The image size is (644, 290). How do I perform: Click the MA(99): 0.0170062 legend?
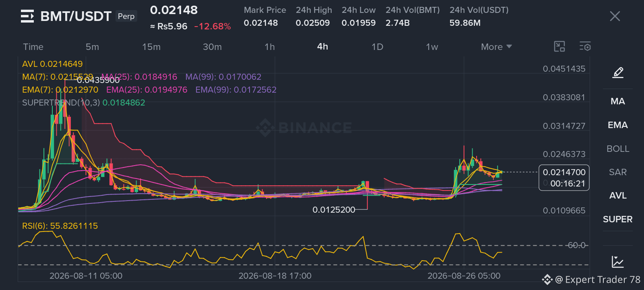223,77
